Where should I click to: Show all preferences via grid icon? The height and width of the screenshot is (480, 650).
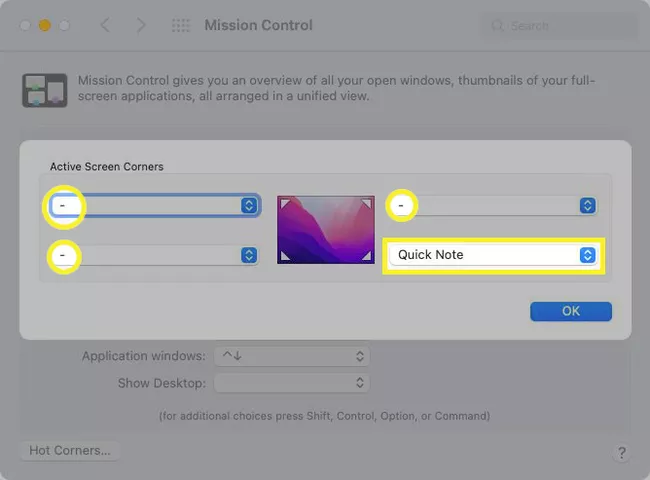pyautogui.click(x=181, y=25)
